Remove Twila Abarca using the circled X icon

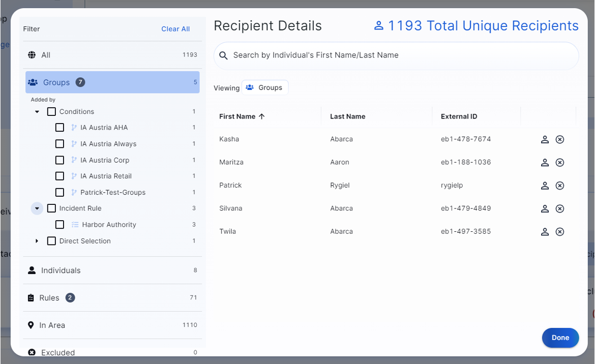560,232
